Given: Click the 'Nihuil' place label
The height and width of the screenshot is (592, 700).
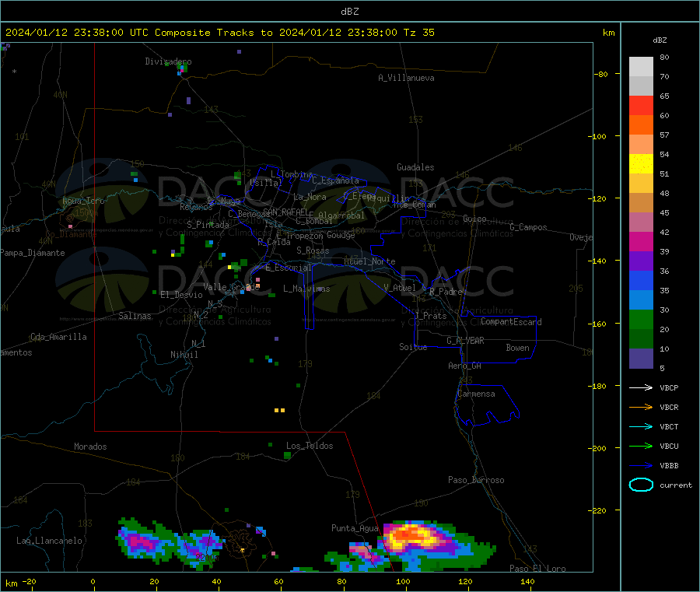Looking at the screenshot, I should pyautogui.click(x=184, y=355).
